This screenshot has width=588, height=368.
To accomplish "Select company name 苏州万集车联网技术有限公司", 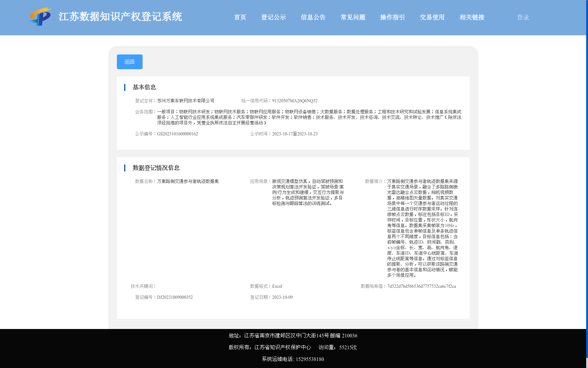I will [x=186, y=101].
